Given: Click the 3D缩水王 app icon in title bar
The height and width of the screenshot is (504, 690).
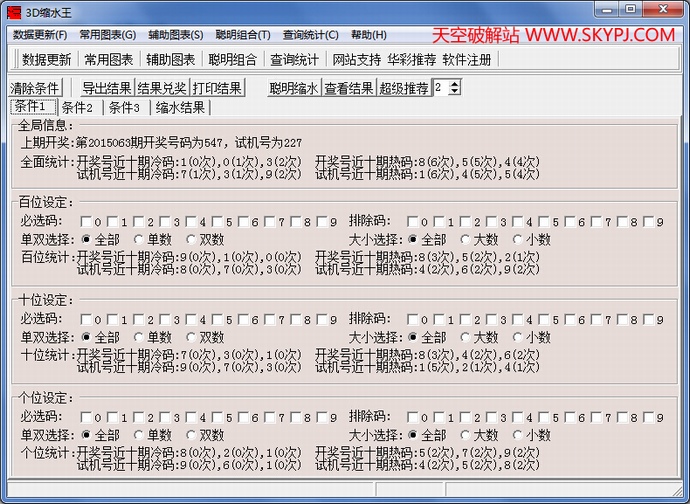Looking at the screenshot, I should 13,11.
